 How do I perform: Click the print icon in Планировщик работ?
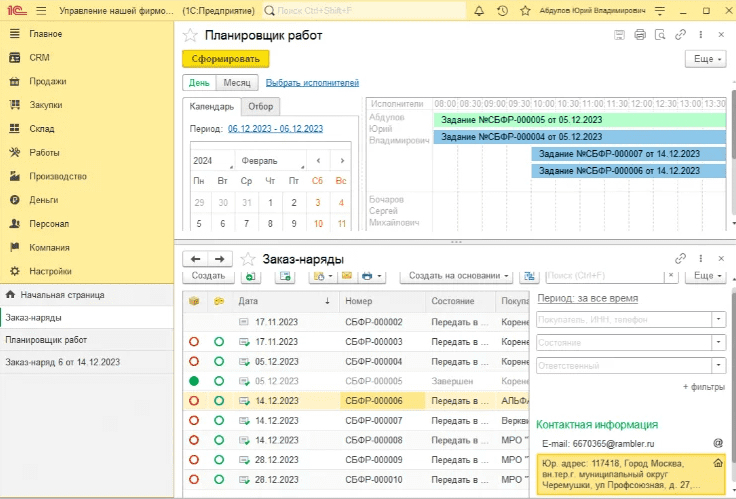click(x=640, y=35)
